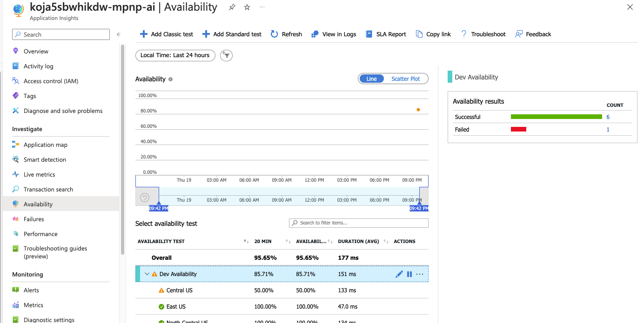Show Availability info tooltip icon

click(x=170, y=79)
